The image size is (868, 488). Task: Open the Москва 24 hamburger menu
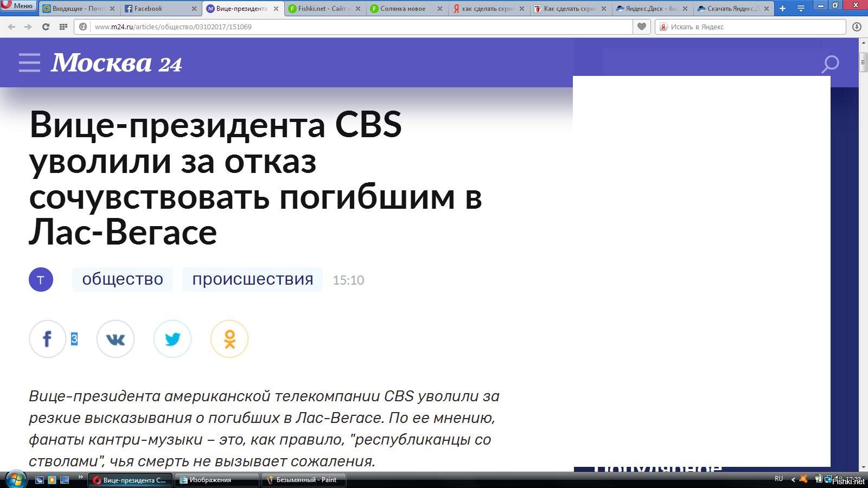tap(29, 62)
